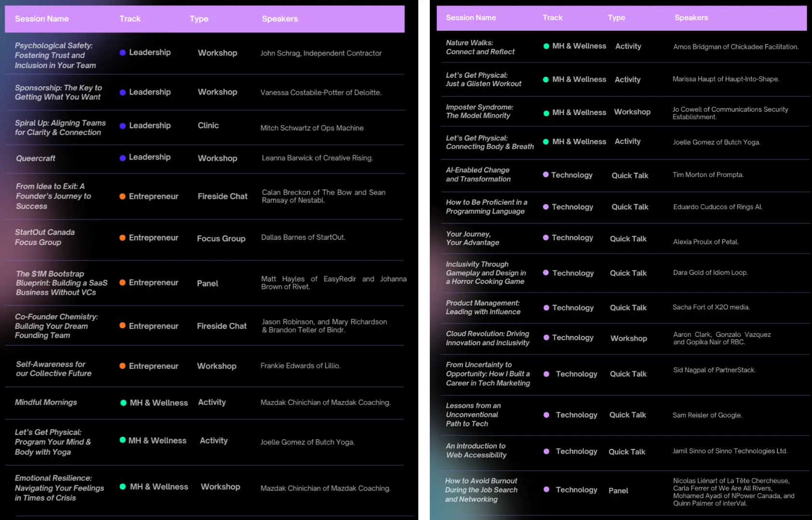Click the Clinic type label in Spiral Up row
This screenshot has height=520, width=812.
(x=208, y=126)
